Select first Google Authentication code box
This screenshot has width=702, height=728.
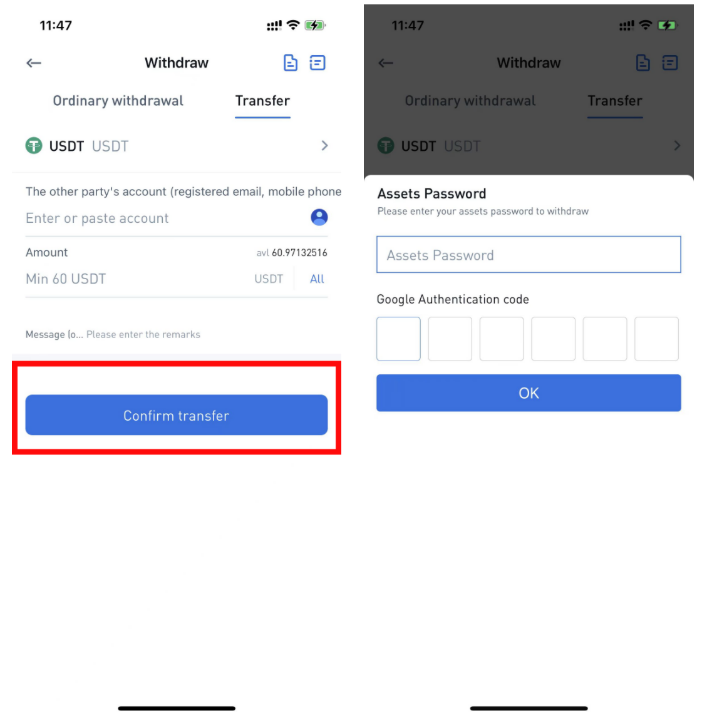click(x=399, y=339)
